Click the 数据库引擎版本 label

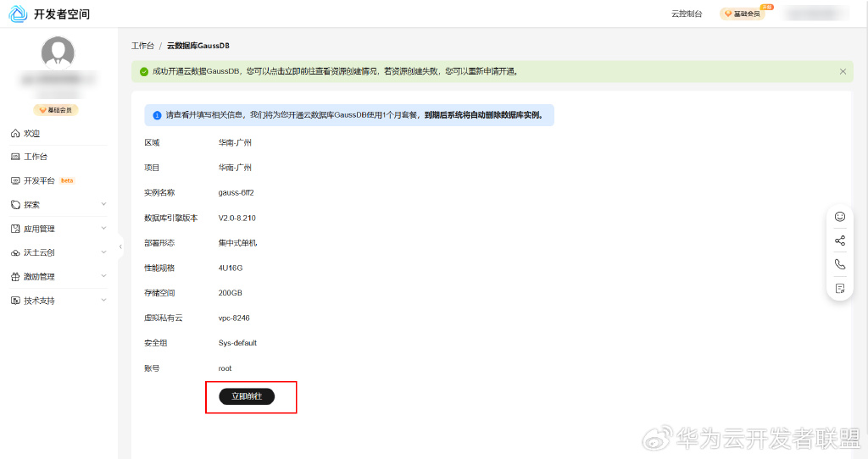[171, 218]
